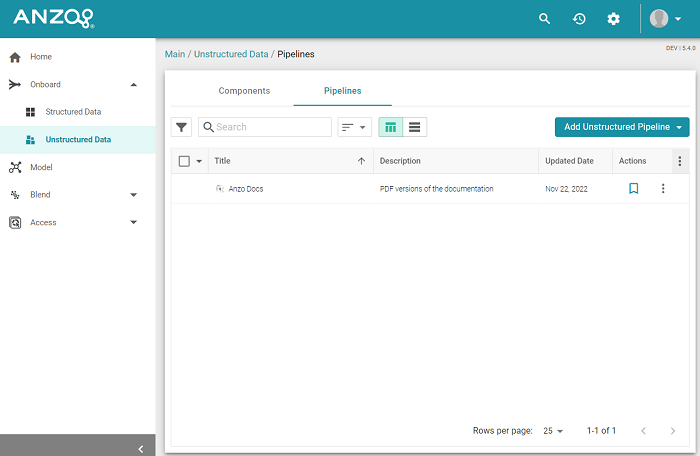Open the column options kebab in header

[x=679, y=161]
